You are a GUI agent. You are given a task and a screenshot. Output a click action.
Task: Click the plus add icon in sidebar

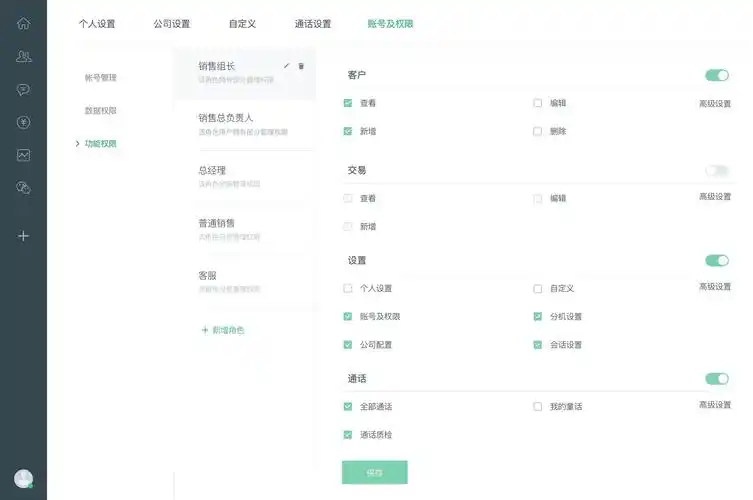23,236
